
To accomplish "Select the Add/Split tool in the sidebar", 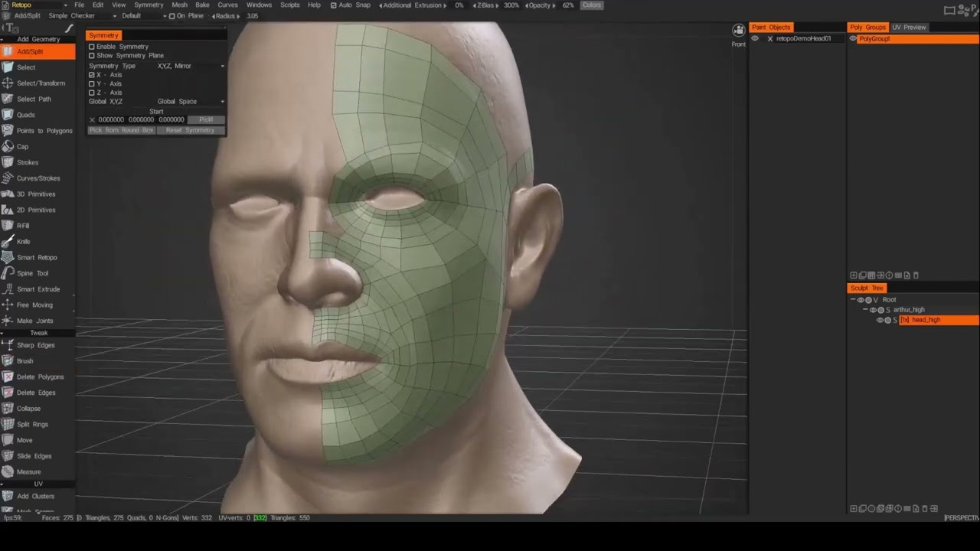I will (x=38, y=51).
